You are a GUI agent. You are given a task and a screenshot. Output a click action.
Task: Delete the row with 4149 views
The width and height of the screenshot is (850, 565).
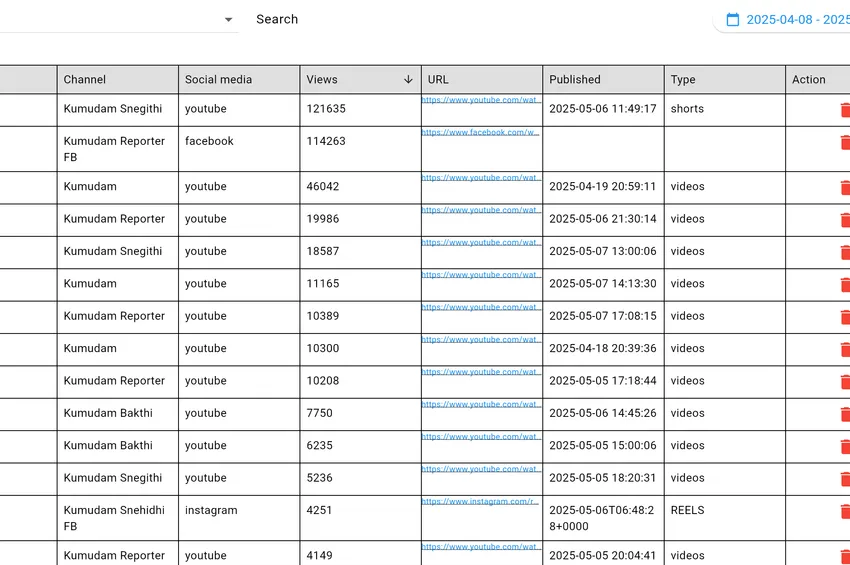[845, 557]
